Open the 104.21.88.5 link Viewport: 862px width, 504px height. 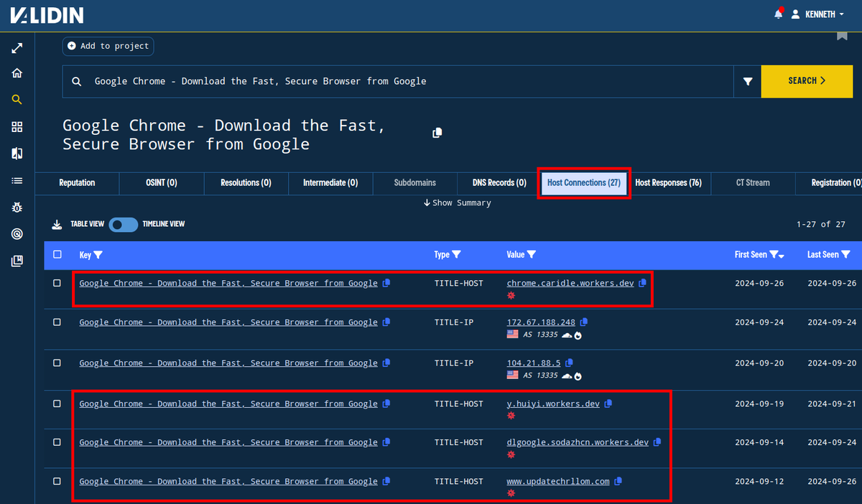coord(534,363)
